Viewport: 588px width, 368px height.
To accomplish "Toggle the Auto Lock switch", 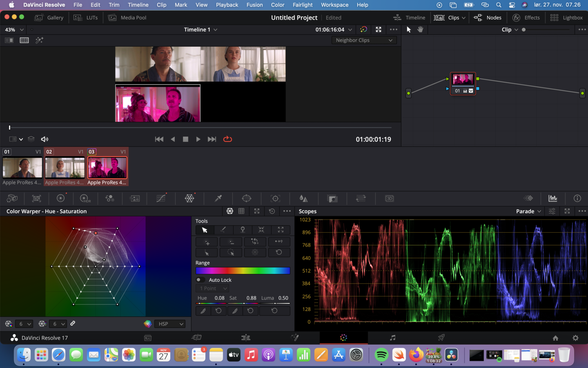I will tap(200, 280).
